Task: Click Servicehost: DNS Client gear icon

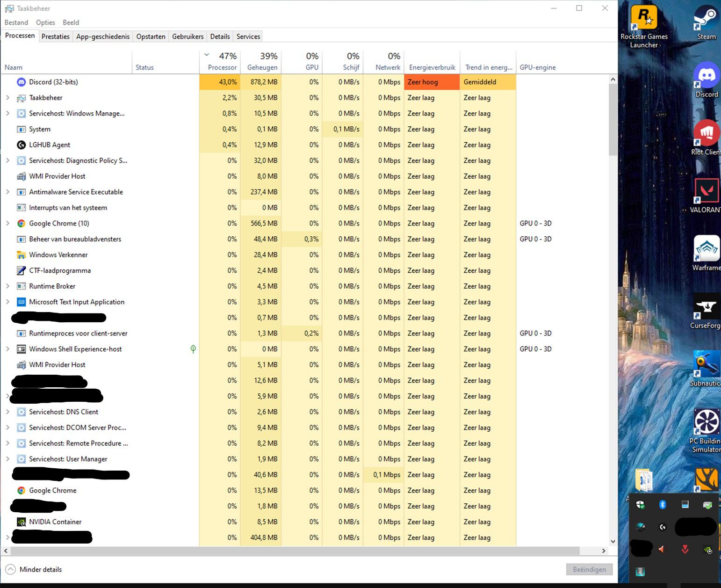Action: (x=21, y=412)
